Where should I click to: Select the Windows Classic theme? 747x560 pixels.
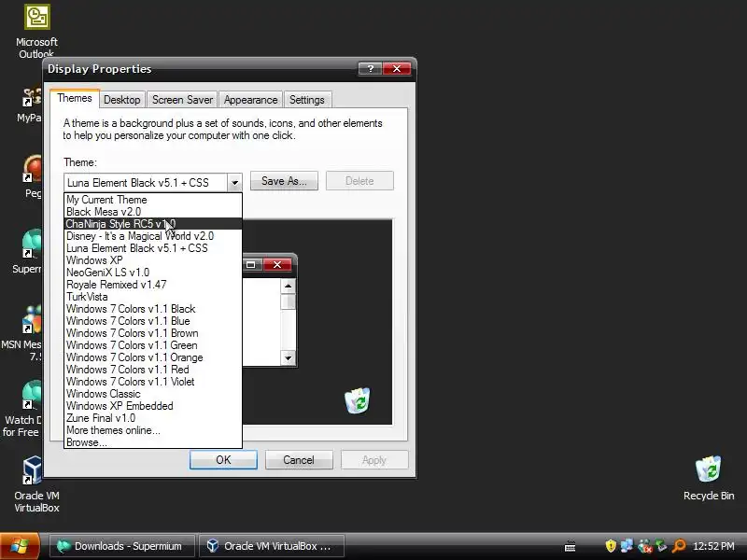pos(153,394)
